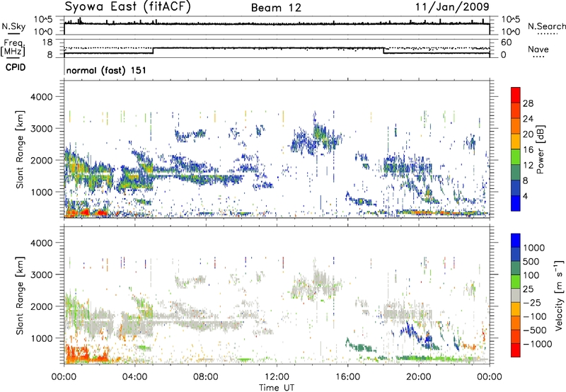Click the red strong-power echo near 01:00
Screen dimensions: 566x392
(85, 212)
